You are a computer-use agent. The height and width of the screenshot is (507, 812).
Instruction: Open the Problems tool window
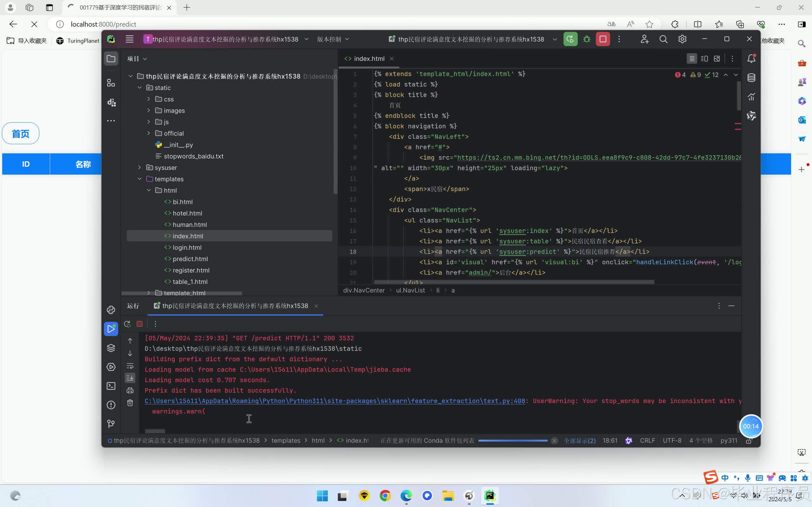tap(111, 405)
